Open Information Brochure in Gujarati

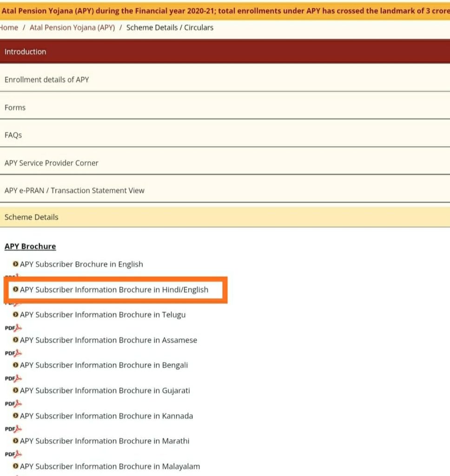pos(105,390)
